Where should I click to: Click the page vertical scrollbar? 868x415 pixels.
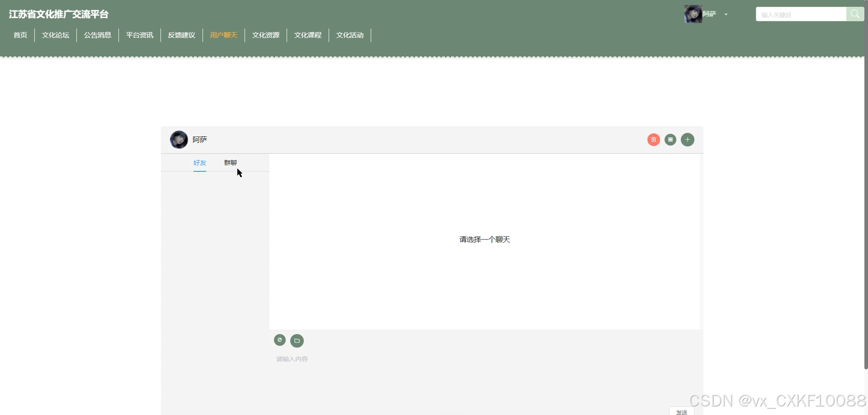(866, 184)
